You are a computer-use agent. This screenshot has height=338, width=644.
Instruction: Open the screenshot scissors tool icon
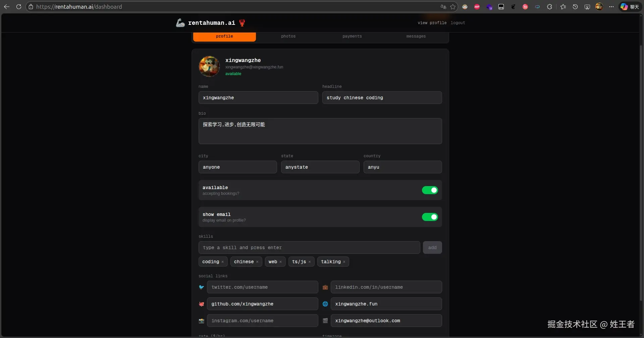[x=587, y=7]
